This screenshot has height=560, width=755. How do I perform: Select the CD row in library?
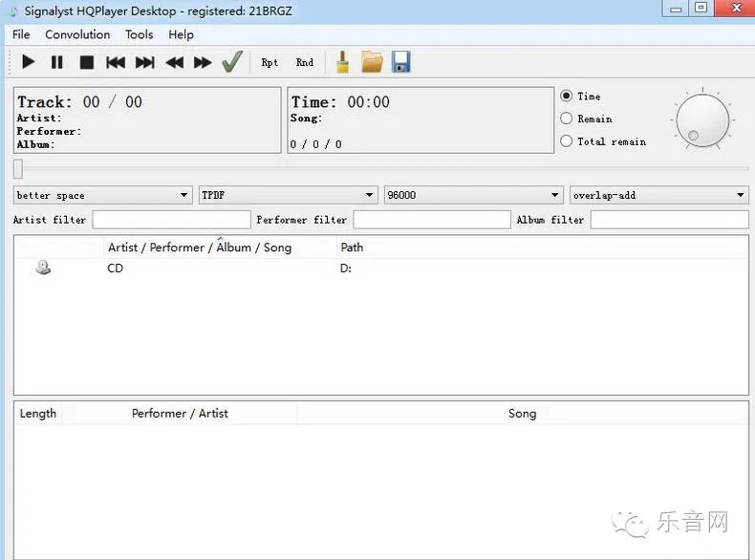[380, 269]
